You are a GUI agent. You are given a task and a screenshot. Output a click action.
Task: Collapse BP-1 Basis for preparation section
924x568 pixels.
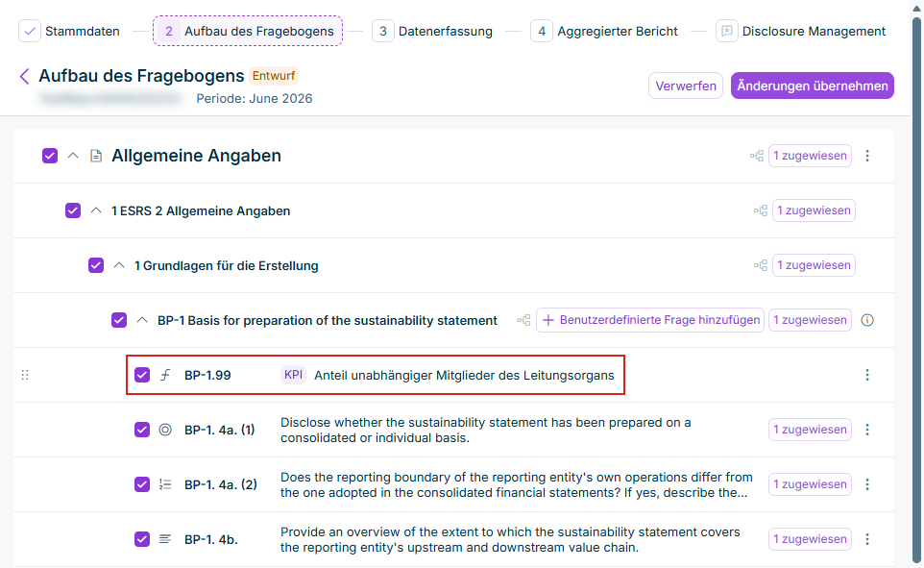point(142,320)
